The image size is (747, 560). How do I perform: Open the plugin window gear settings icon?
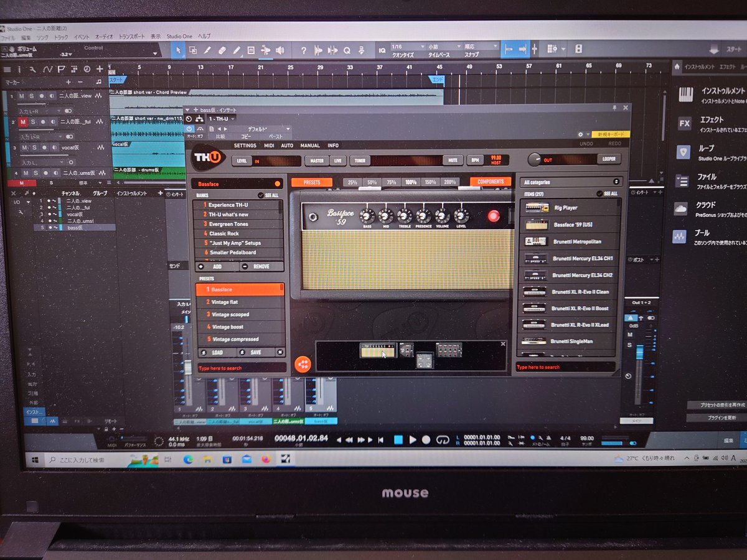(x=581, y=134)
